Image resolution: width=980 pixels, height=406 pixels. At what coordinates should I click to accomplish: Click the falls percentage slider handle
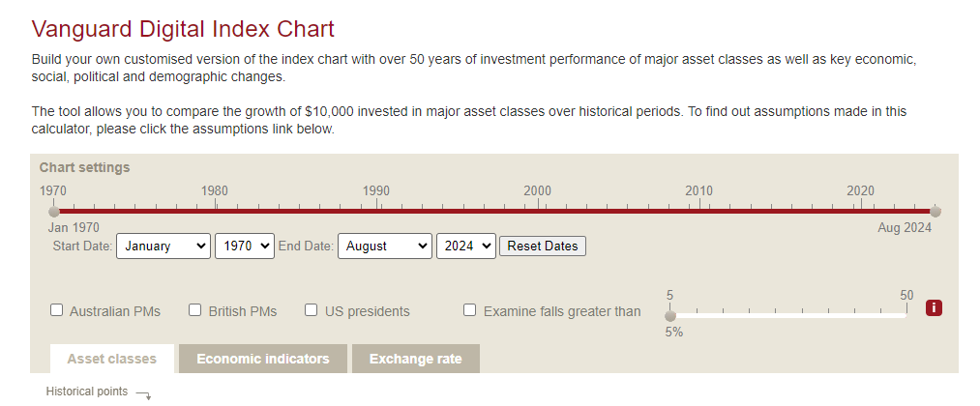[670, 316]
